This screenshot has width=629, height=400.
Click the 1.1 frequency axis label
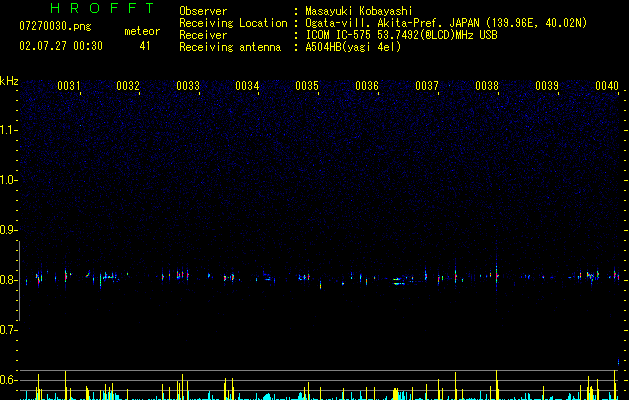[x=9, y=130]
